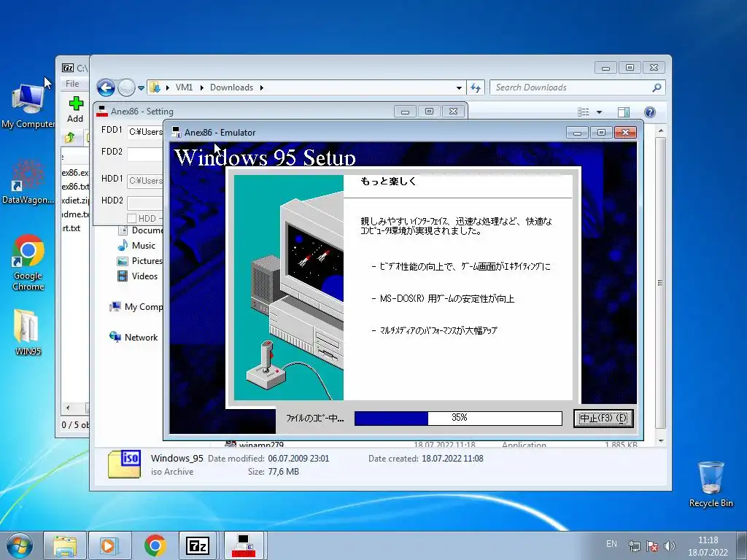Select the ex86.txt file in 7-Zip
The width and height of the screenshot is (747, 560).
tap(75, 187)
